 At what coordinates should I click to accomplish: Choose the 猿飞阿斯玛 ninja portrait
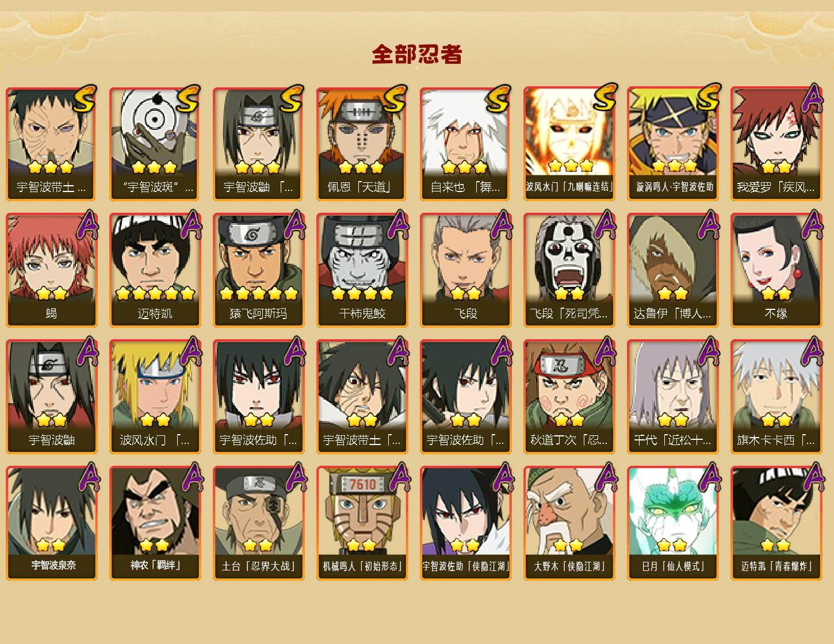(258, 270)
